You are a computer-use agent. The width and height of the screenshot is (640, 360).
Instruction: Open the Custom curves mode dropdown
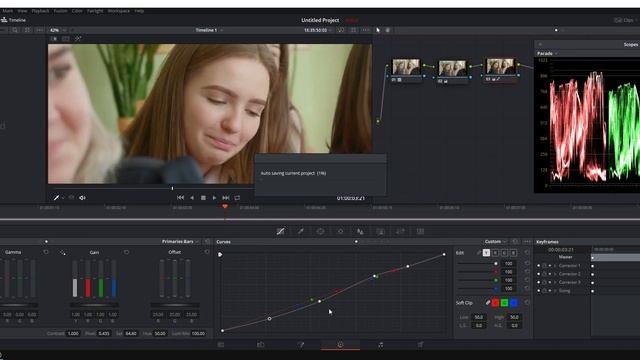pyautogui.click(x=496, y=242)
